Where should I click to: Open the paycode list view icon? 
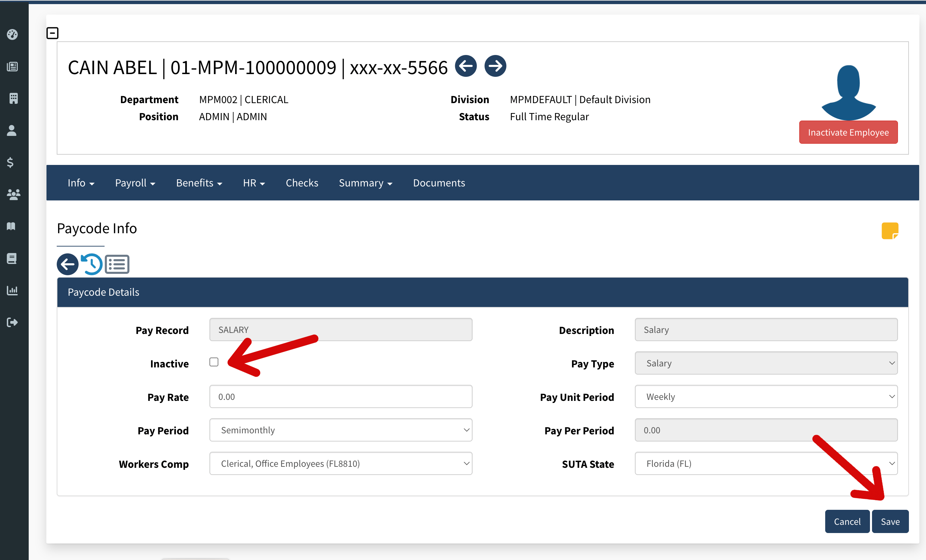point(117,264)
